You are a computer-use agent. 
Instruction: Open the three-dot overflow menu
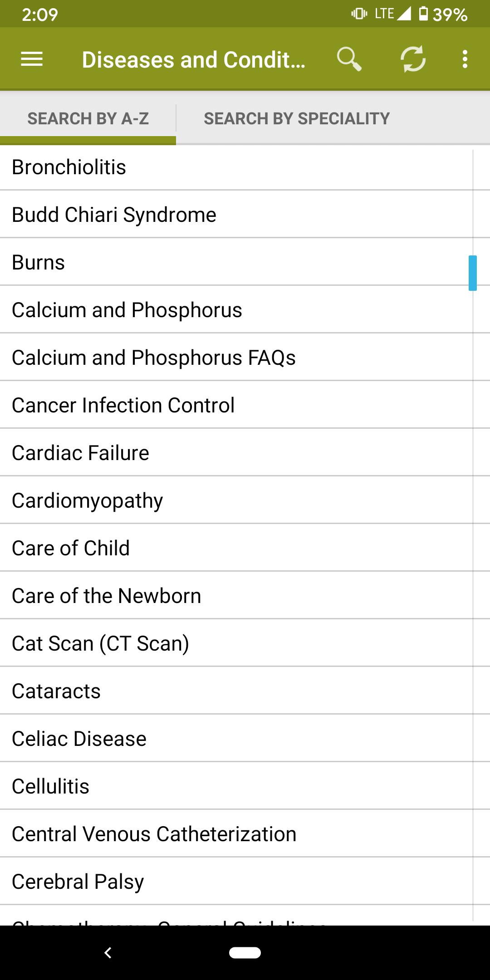click(x=465, y=59)
